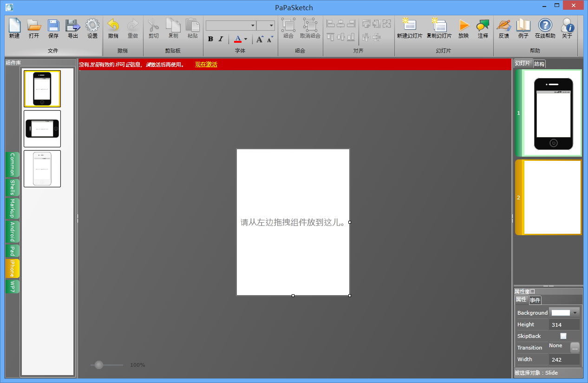
Task: Click same width icon
Action: click(366, 23)
